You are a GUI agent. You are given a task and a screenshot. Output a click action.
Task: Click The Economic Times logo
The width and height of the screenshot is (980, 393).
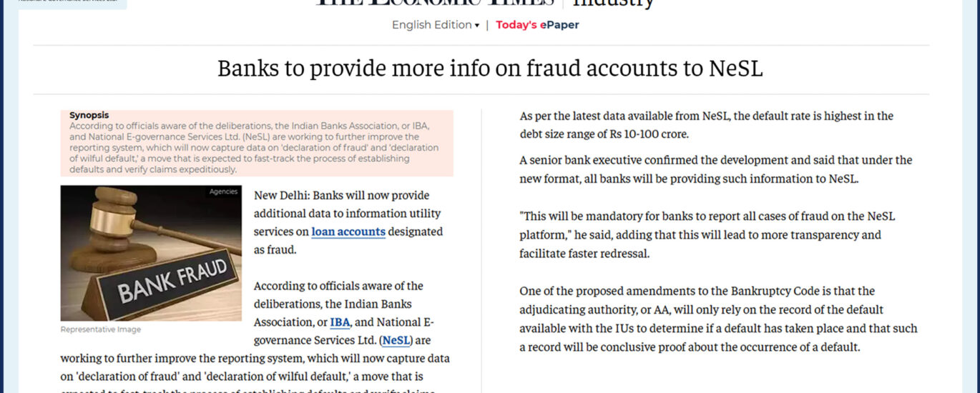(x=437, y=3)
